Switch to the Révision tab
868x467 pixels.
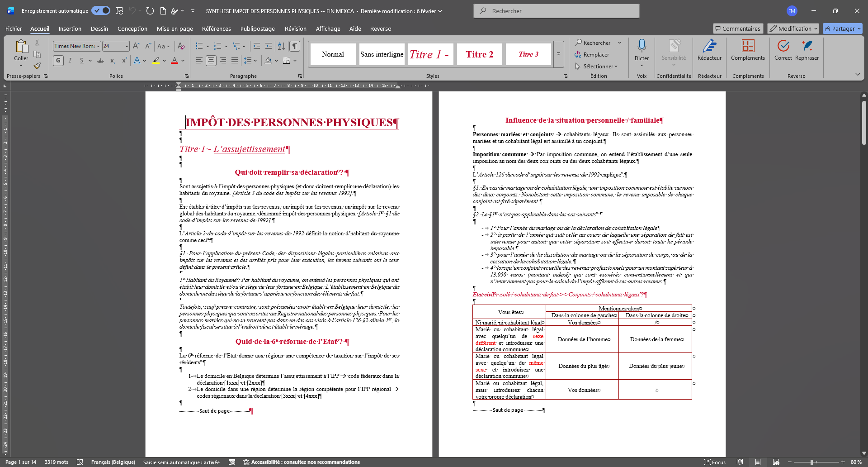coord(296,29)
